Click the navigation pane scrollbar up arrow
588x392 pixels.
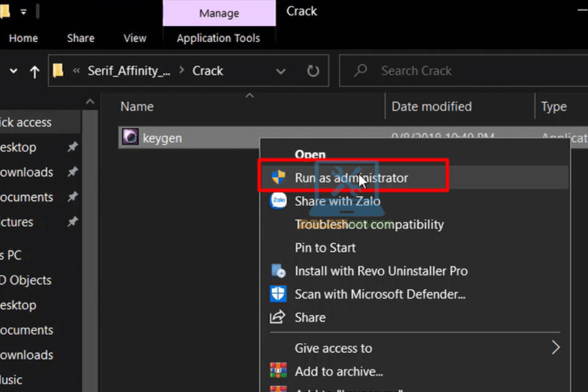click(x=90, y=102)
